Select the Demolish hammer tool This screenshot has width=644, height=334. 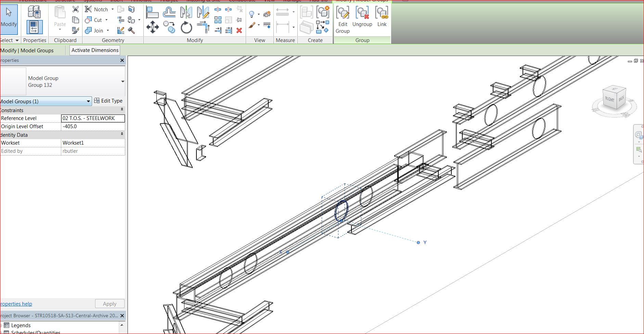coord(131,30)
